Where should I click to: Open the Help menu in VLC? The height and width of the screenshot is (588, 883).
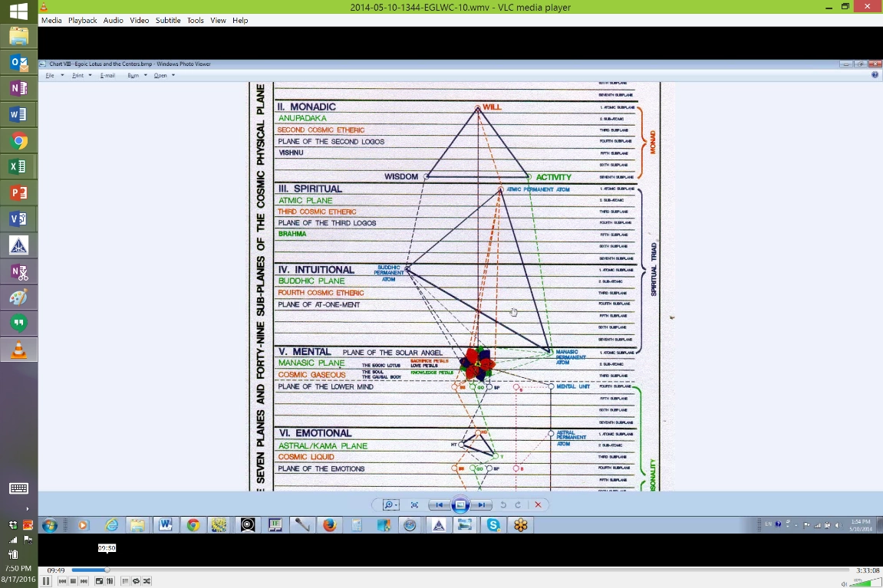[240, 20]
